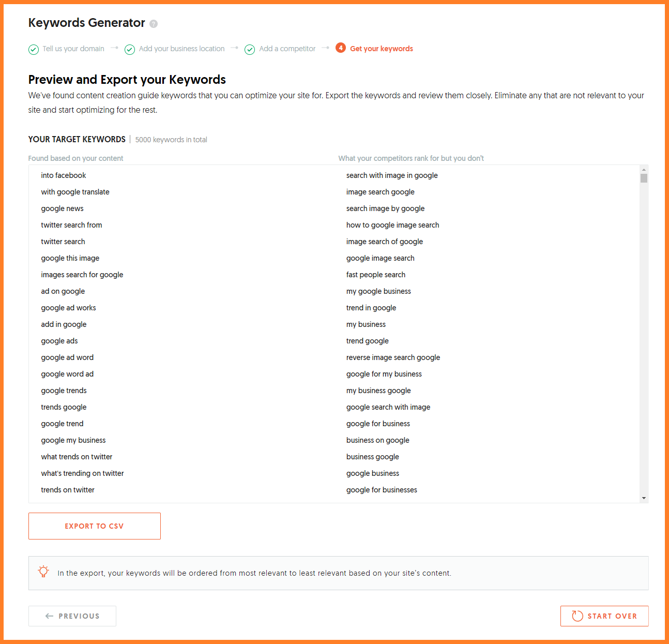Go to Tell us your domain step
Image resolution: width=669 pixels, height=644 pixels.
(73, 49)
